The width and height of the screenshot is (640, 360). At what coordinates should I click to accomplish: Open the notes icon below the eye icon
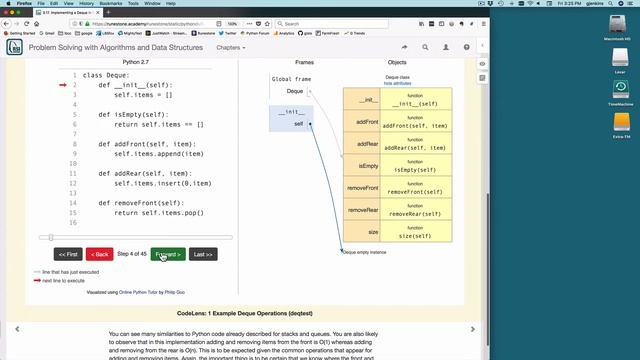[482, 78]
